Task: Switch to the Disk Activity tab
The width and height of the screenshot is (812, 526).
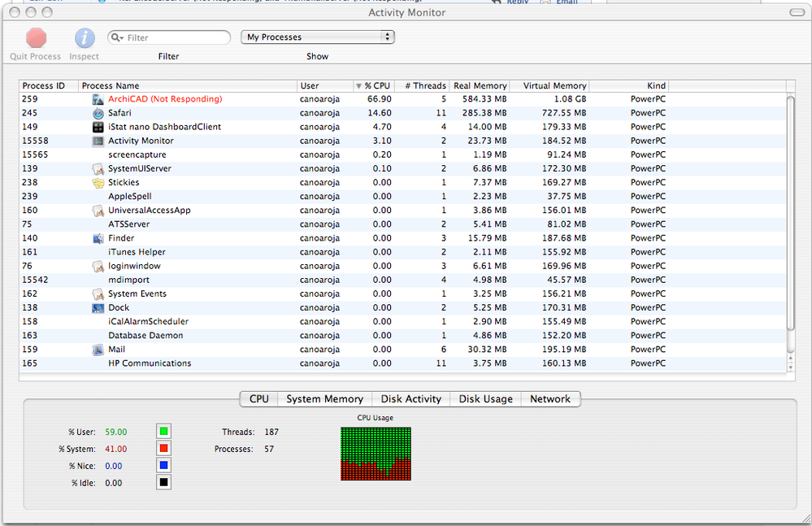Action: coord(411,399)
